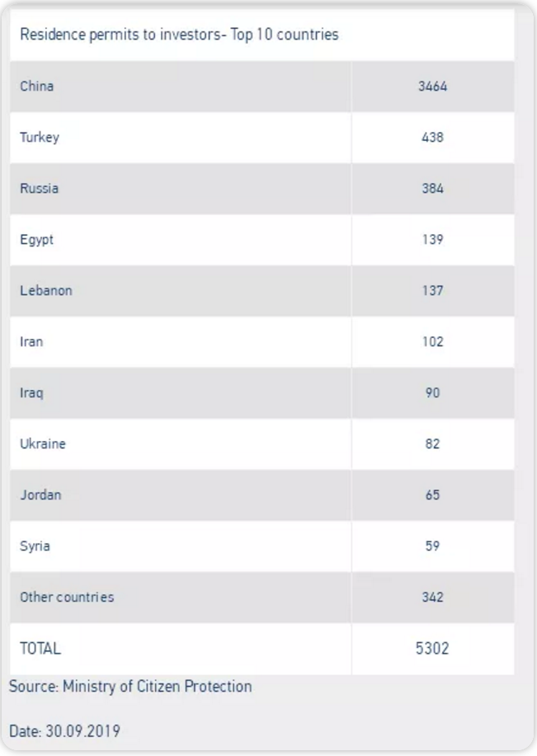Image resolution: width=537 pixels, height=756 pixels.
Task: Click the Egypt row label
Action: pyautogui.click(x=37, y=239)
